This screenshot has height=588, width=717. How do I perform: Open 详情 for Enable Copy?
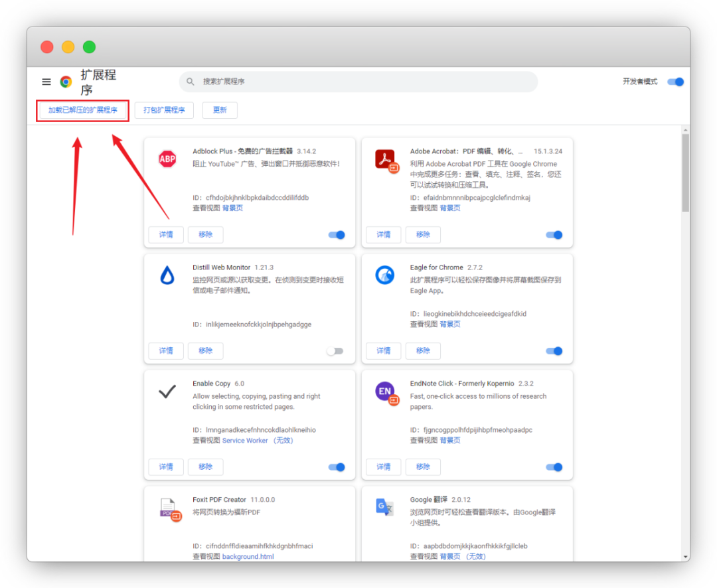click(x=166, y=467)
